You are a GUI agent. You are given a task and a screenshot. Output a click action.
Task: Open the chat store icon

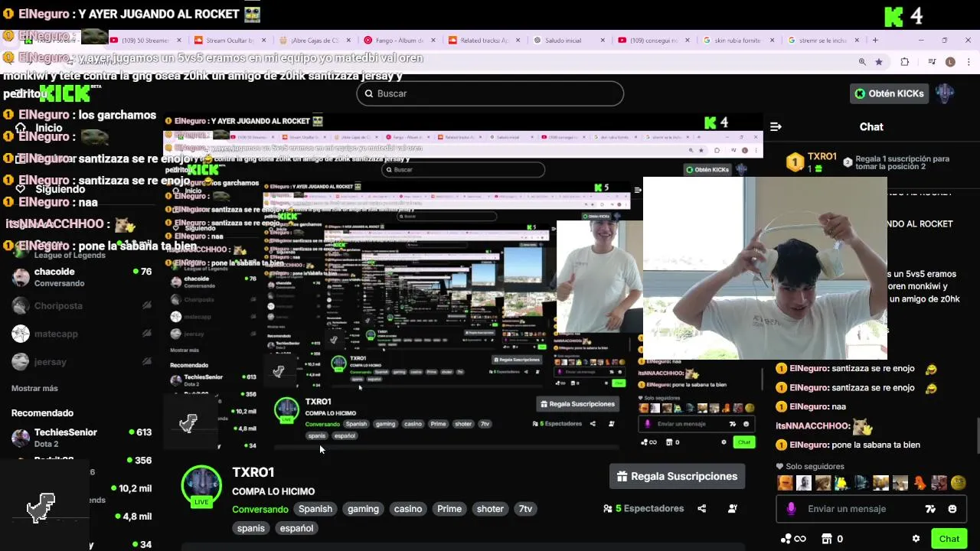point(826,539)
